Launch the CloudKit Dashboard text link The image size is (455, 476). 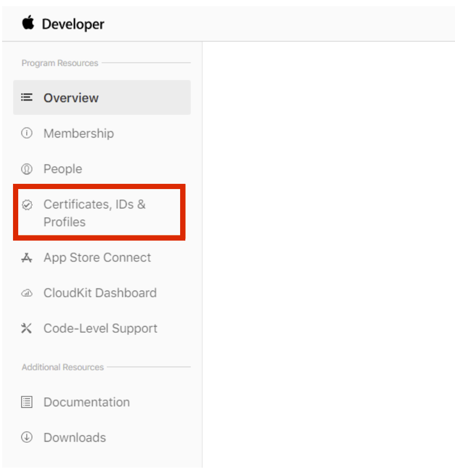pyautogui.click(x=99, y=293)
